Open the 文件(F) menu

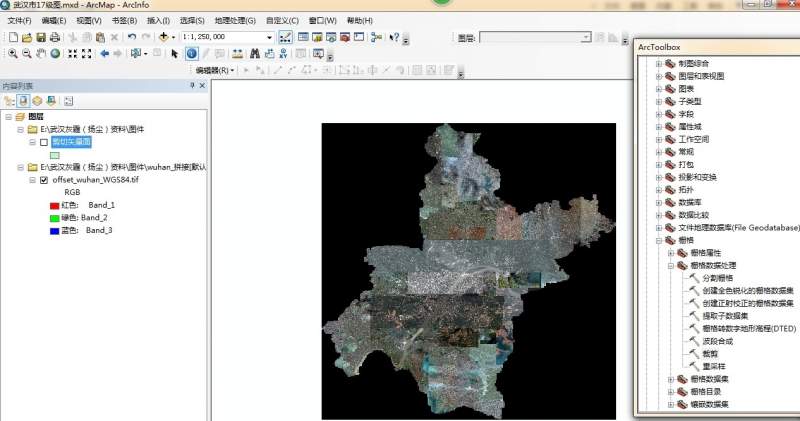[x=19, y=20]
